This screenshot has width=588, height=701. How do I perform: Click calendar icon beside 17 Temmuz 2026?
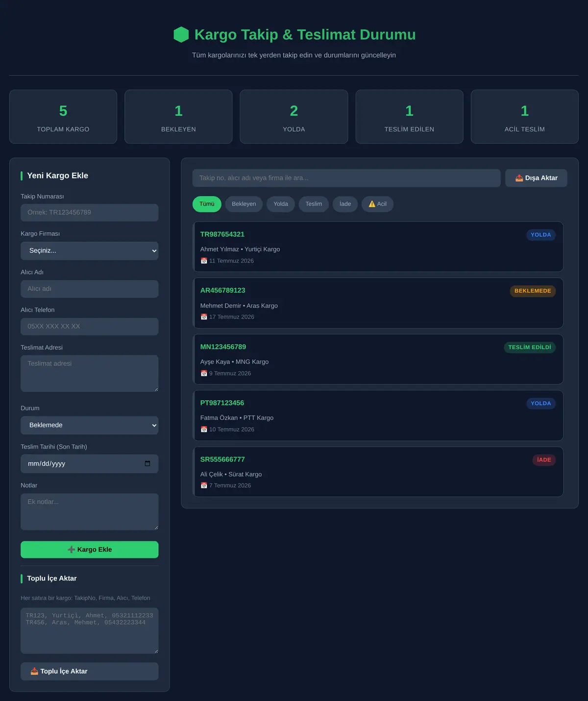pos(204,317)
